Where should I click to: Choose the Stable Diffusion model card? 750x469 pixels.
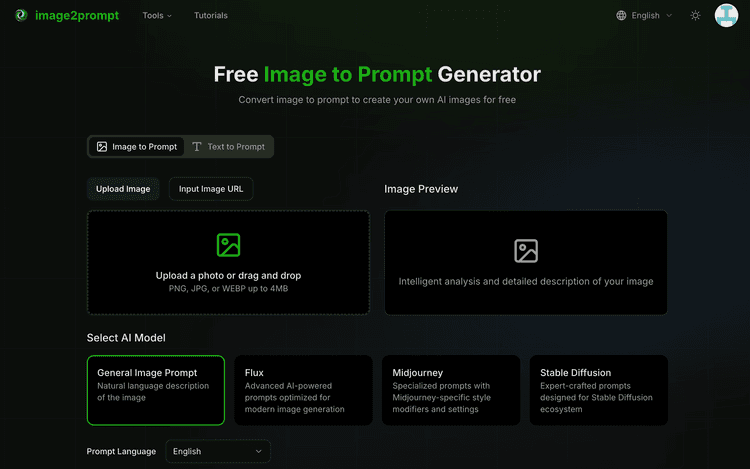click(x=598, y=390)
